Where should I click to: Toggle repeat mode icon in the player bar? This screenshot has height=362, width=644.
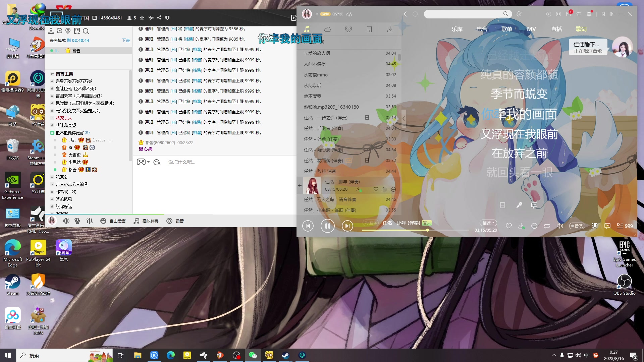click(x=547, y=226)
